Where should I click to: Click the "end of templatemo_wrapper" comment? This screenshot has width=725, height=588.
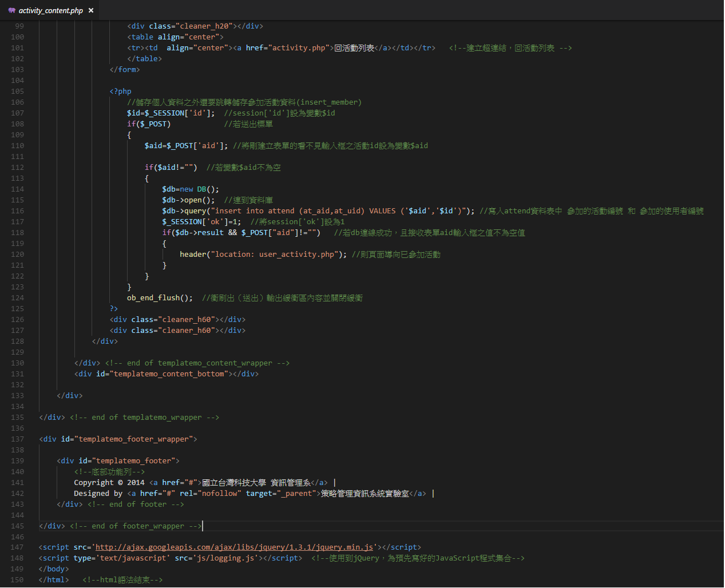pos(145,418)
